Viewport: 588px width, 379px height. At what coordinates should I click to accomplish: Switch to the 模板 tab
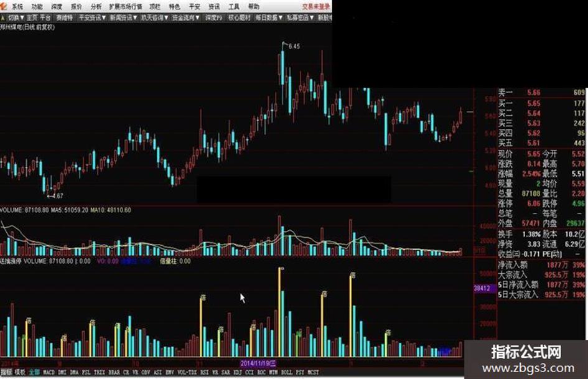point(20,372)
